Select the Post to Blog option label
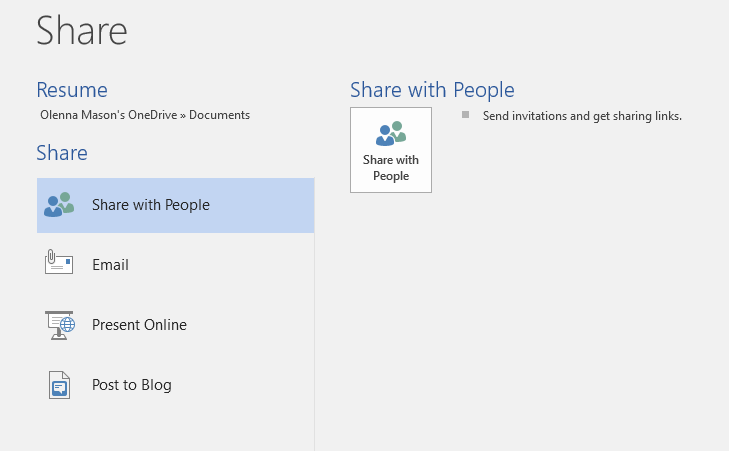Image resolution: width=729 pixels, height=451 pixels. (131, 385)
